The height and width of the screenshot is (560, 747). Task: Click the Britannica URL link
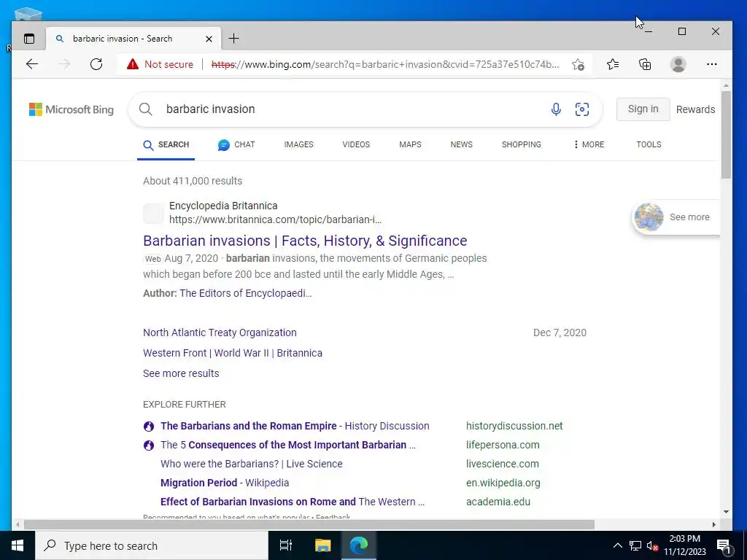(275, 219)
